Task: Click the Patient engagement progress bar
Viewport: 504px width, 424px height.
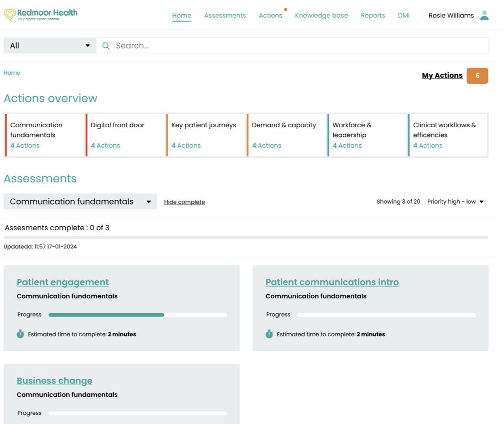Action: click(x=137, y=315)
